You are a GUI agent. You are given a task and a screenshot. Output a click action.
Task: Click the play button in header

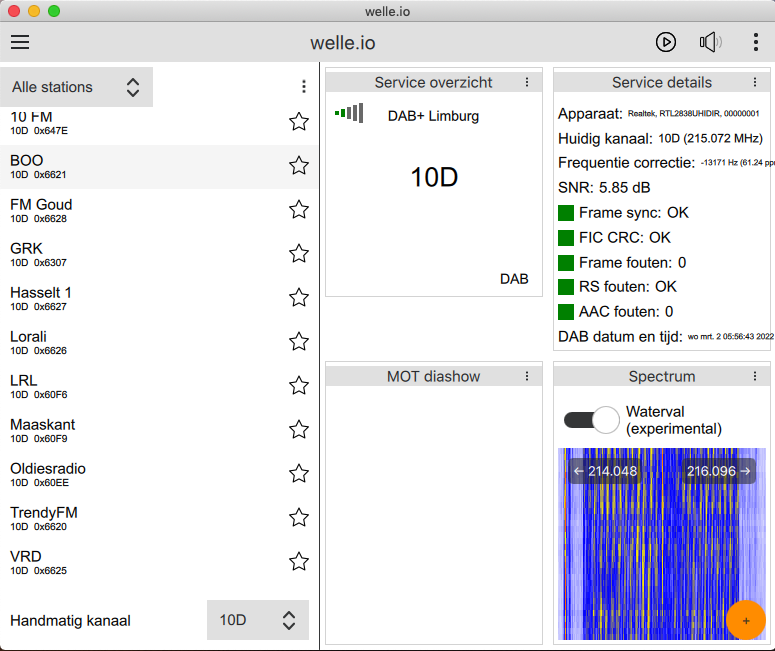[666, 42]
